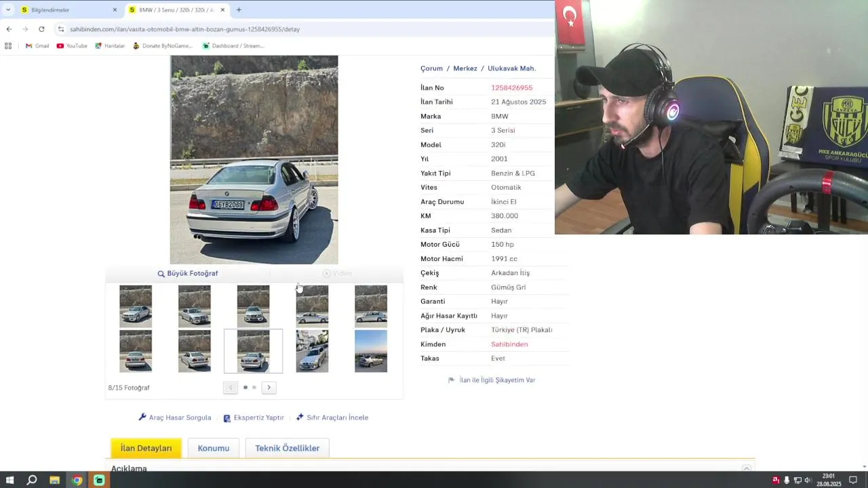This screenshot has width=868, height=488.
Task: Select the fifth thumbnail in top row
Action: pos(371,306)
